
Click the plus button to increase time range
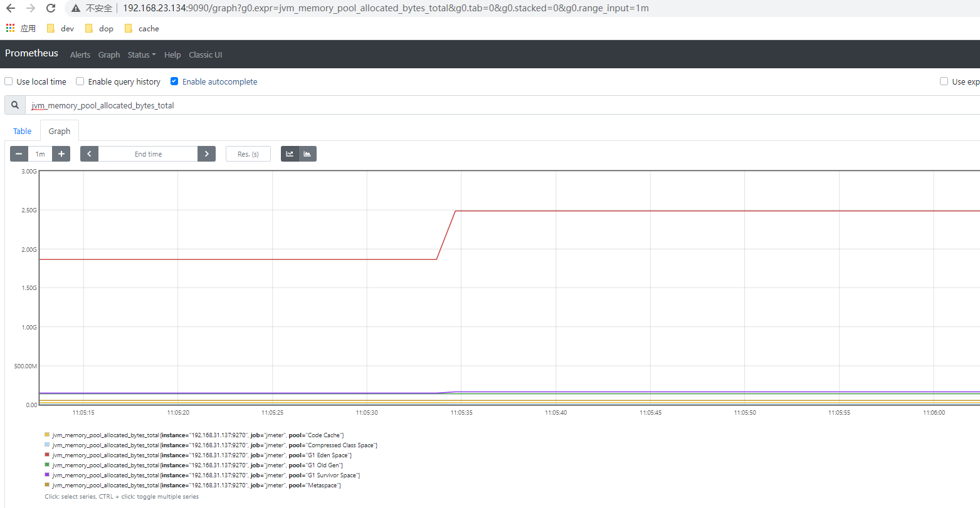pos(61,153)
